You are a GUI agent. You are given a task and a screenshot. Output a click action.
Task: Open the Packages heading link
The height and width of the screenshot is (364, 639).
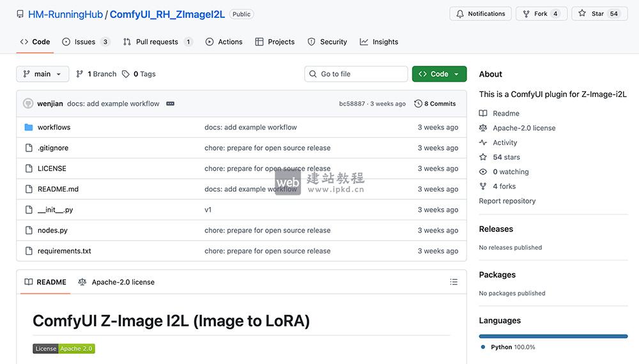coord(497,275)
